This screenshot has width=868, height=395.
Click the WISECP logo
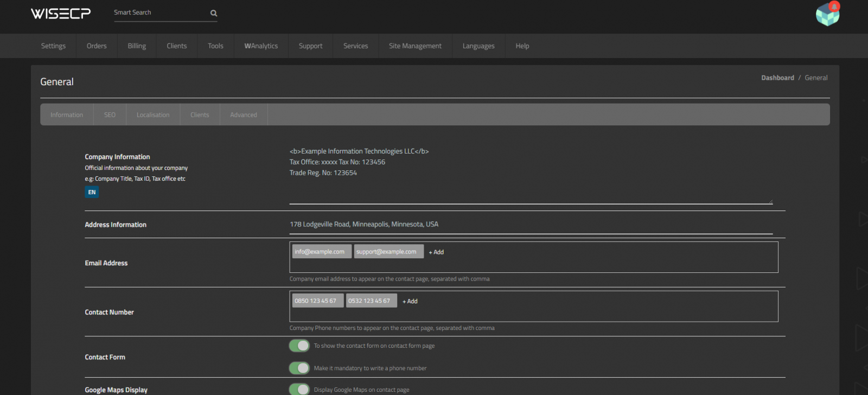pos(60,14)
